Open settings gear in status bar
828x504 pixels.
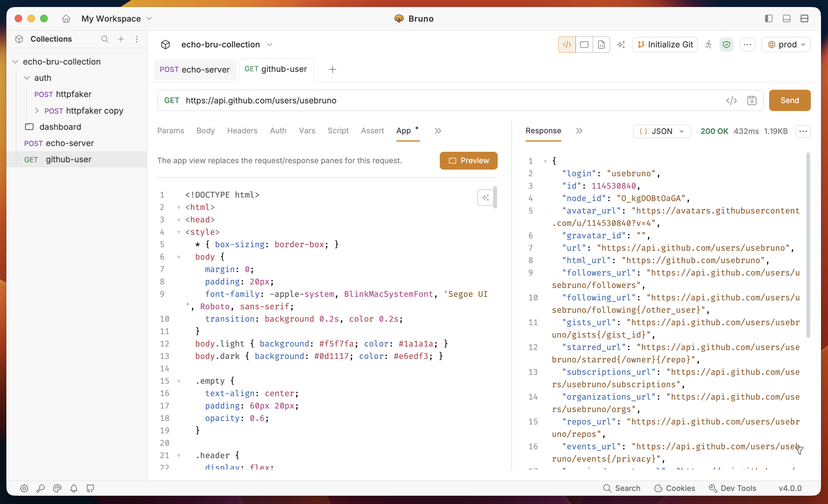pos(24,488)
